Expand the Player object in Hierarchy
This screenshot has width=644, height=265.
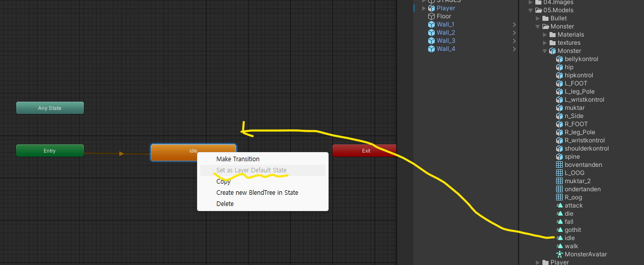pos(424,8)
